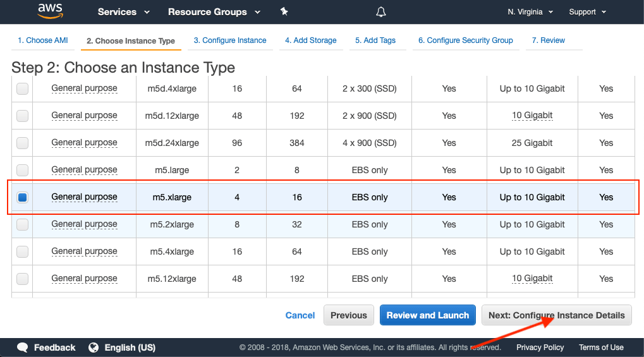644x357 pixels.
Task: Click Next: Configure Instance Details button
Action: tap(557, 315)
